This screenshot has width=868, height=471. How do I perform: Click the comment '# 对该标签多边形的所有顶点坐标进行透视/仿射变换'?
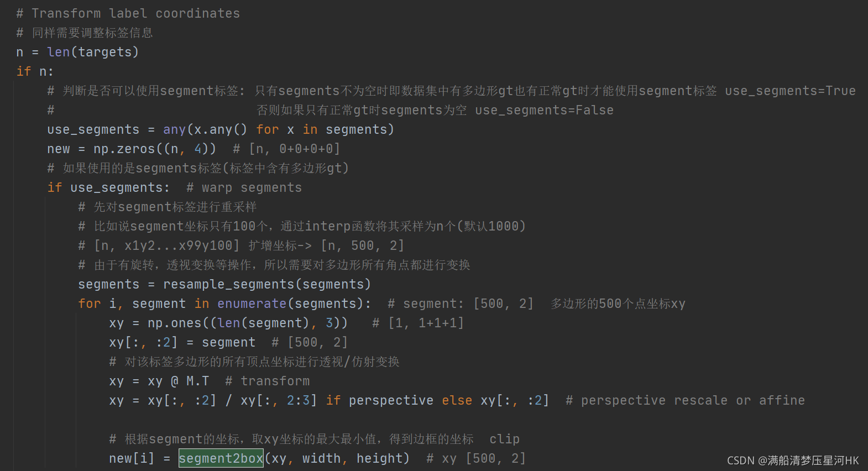254,362
